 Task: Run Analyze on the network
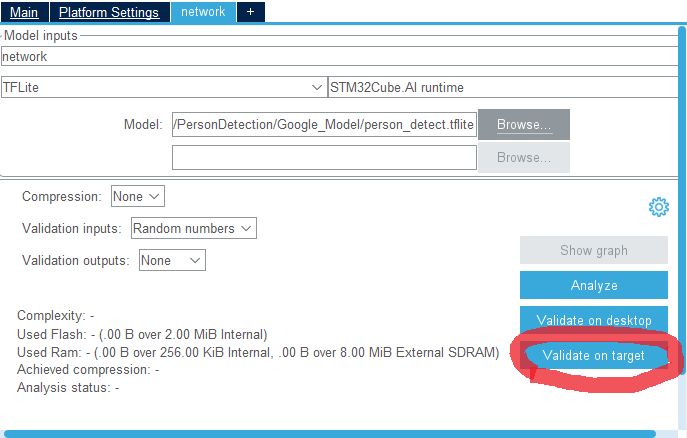[594, 285]
